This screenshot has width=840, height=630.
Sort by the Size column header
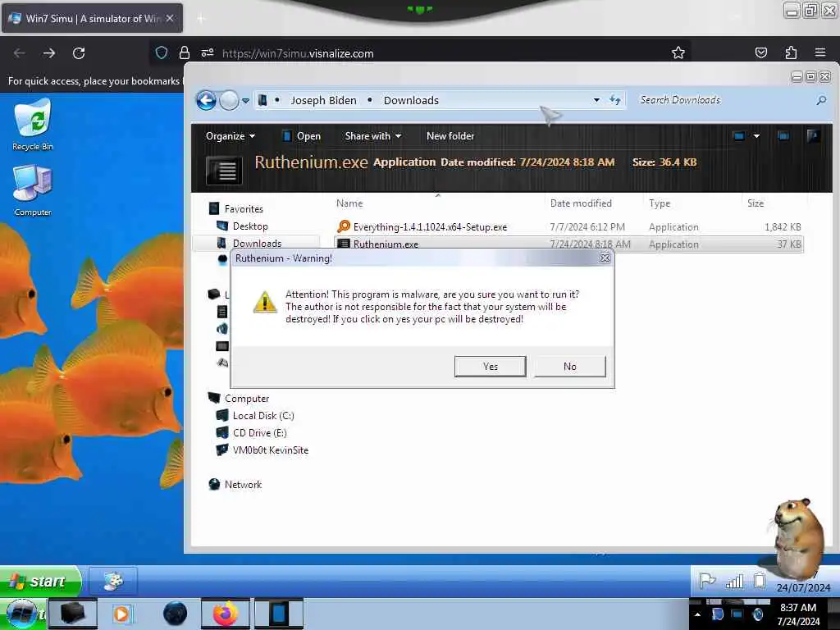tap(756, 203)
